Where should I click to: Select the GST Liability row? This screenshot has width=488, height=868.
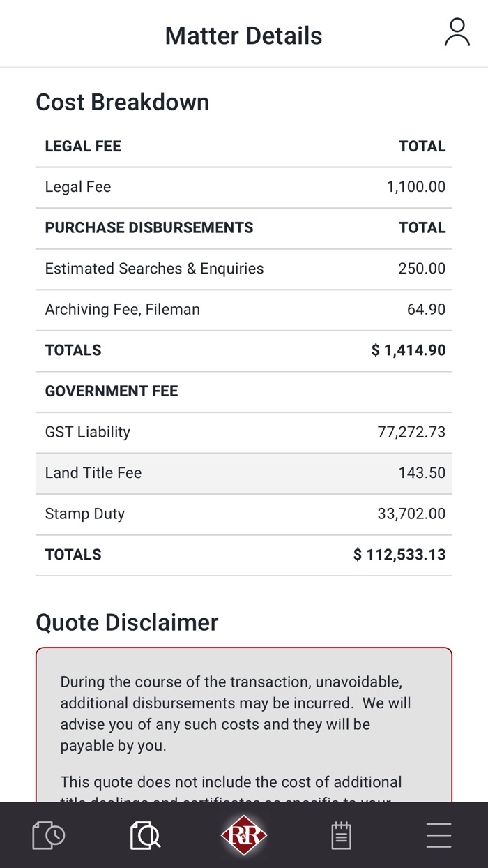click(244, 432)
